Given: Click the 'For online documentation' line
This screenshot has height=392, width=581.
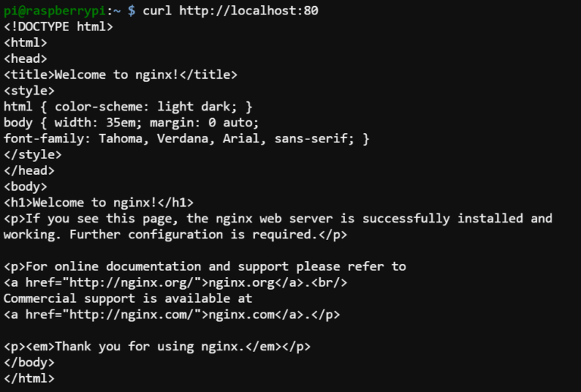Looking at the screenshot, I should pos(204,266).
